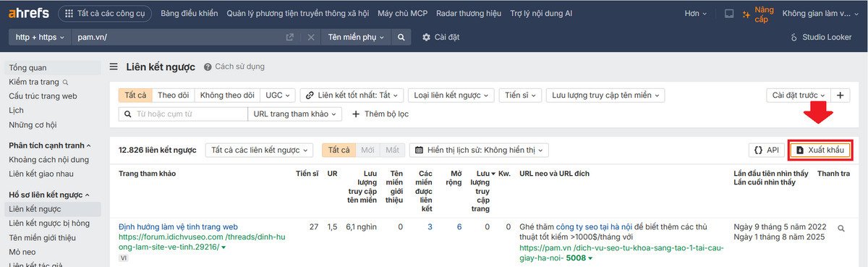
Task: Open the http + https protocol dropdown
Action: (x=40, y=37)
